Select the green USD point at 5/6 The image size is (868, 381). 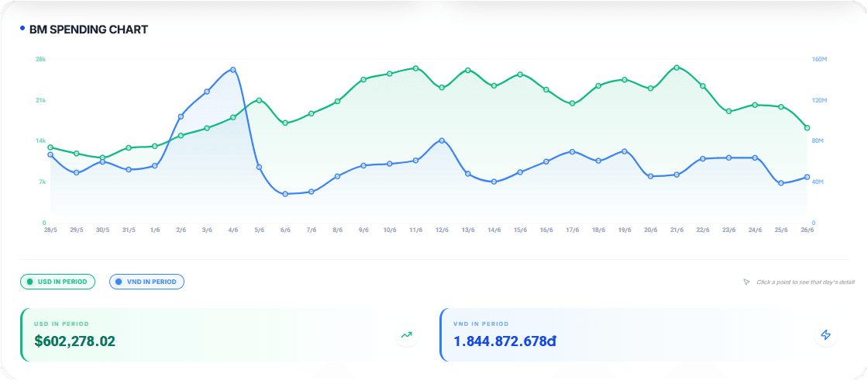[x=259, y=100]
